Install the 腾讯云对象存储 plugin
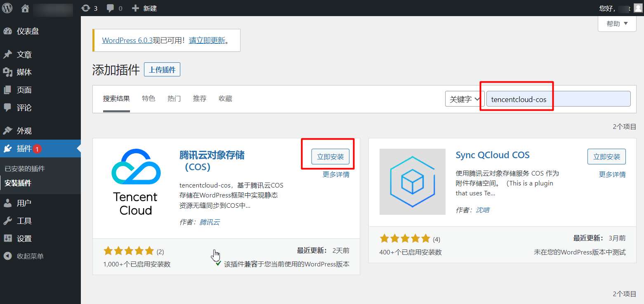The height and width of the screenshot is (304, 644). [x=330, y=157]
